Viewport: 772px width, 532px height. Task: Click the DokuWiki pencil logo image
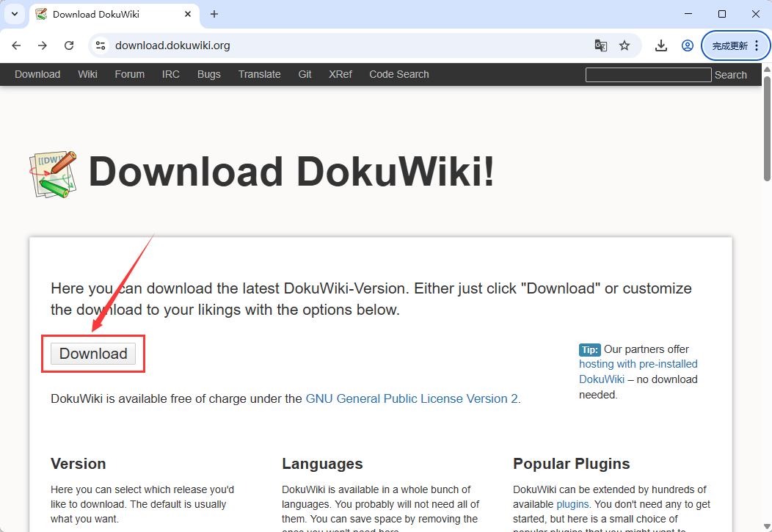point(52,174)
